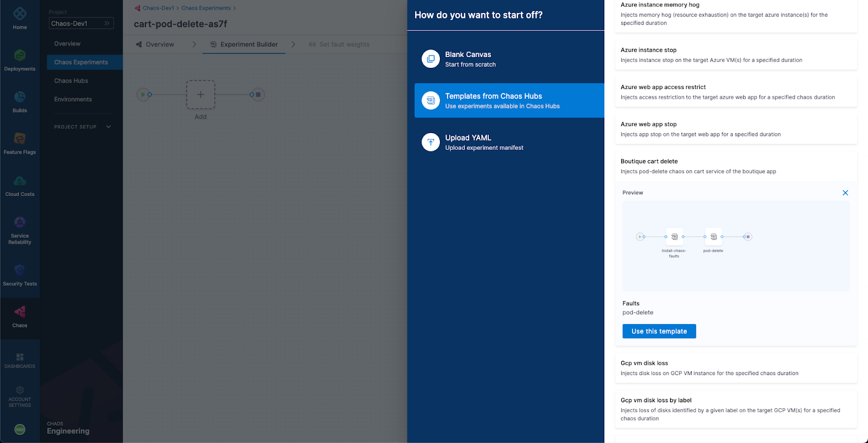Open the Cloud Costs module icon
This screenshot has height=443, width=868.
(20, 181)
